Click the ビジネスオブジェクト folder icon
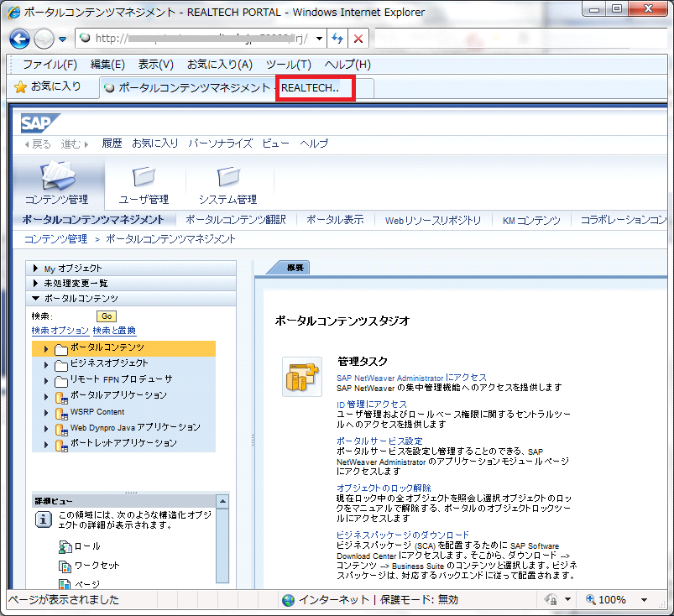Viewport: 674px width, 616px height. (x=61, y=365)
